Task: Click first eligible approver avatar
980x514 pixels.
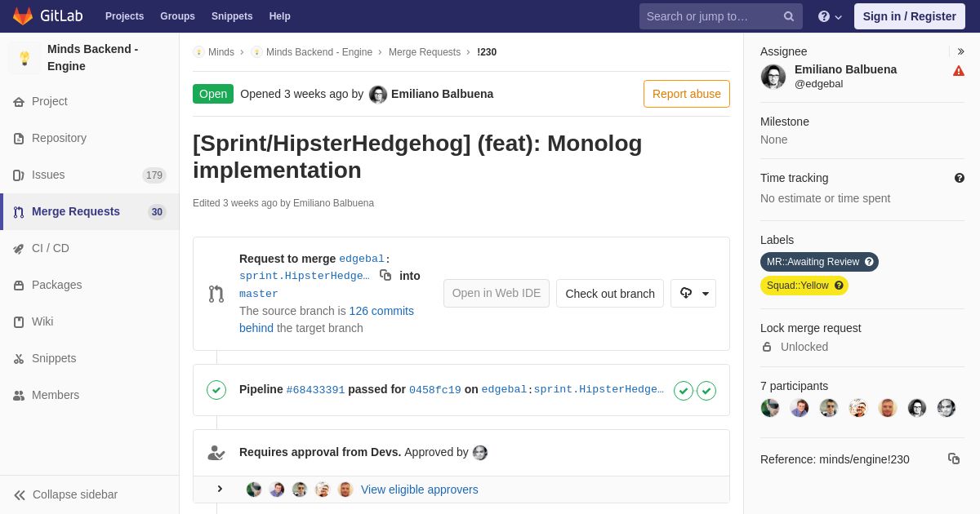Action: pyautogui.click(x=254, y=490)
